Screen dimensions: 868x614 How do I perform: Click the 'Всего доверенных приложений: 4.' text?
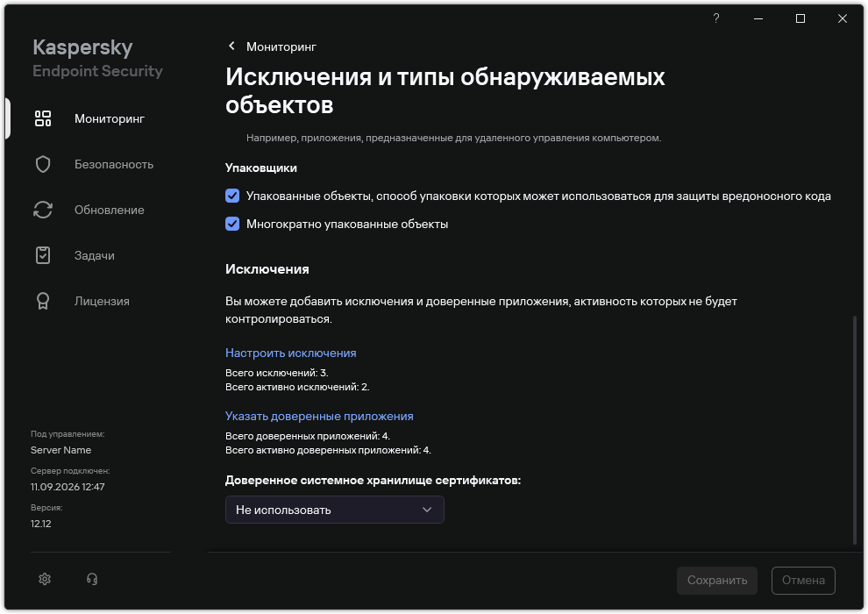click(x=308, y=436)
